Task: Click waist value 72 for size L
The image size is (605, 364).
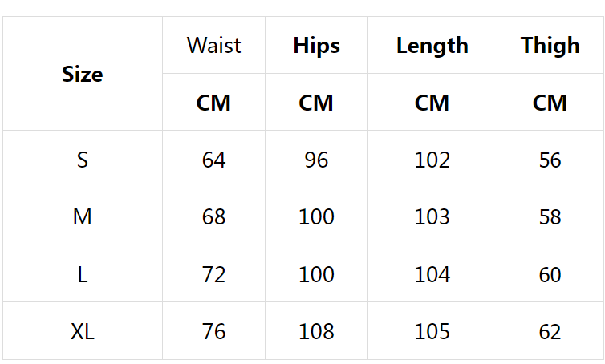Action: (213, 275)
